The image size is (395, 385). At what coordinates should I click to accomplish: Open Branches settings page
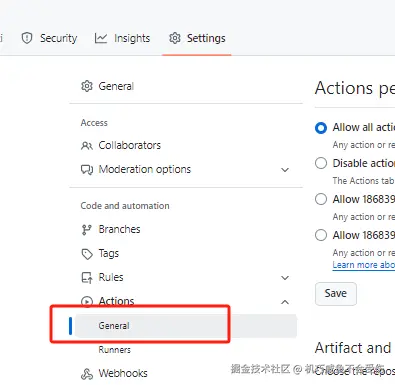click(x=185, y=229)
